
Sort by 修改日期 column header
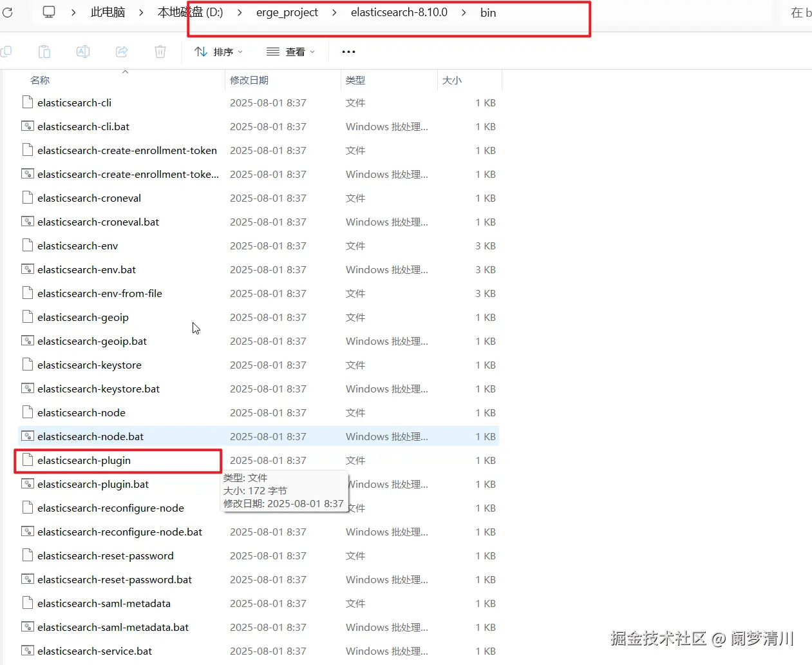tap(249, 80)
